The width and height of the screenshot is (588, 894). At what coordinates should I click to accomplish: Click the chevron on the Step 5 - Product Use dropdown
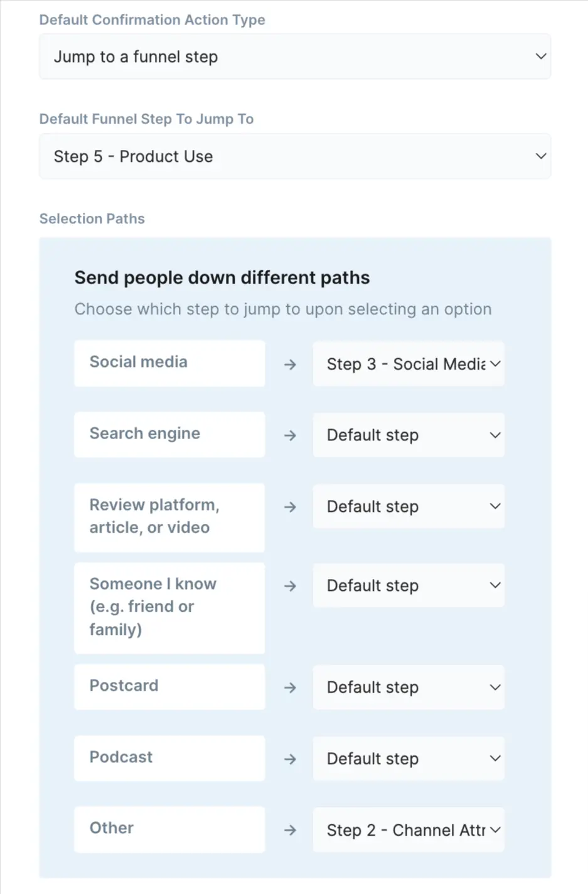point(540,156)
